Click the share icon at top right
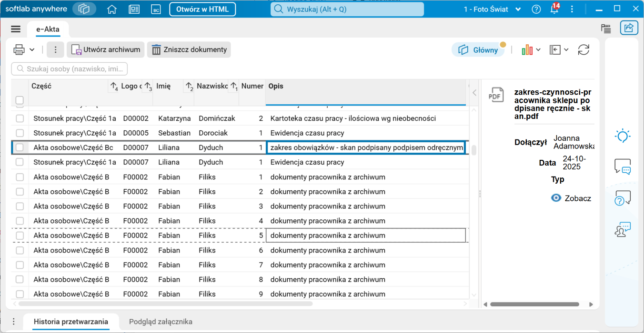This screenshot has width=644, height=333. tap(629, 28)
